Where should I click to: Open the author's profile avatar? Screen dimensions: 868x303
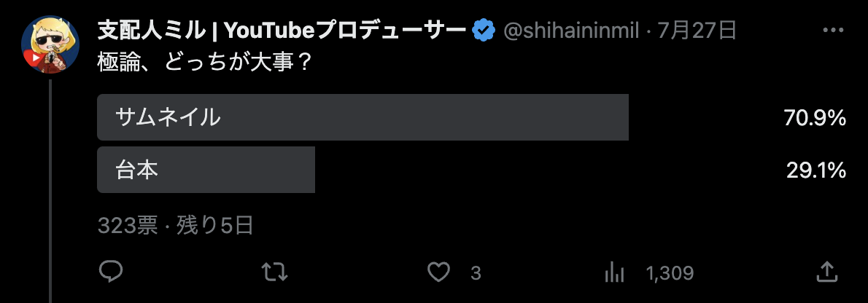(50, 44)
